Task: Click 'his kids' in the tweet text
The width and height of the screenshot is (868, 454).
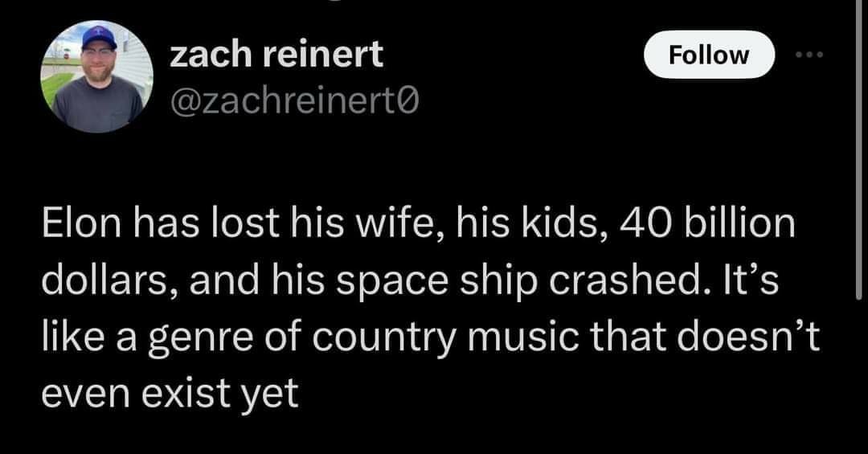Action: [531, 223]
